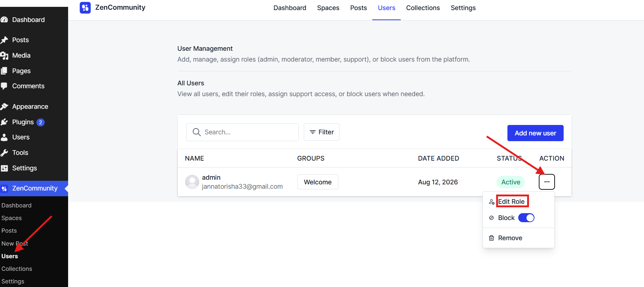Choose Remove from the action menu
This screenshot has height=287, width=644.
click(510, 238)
